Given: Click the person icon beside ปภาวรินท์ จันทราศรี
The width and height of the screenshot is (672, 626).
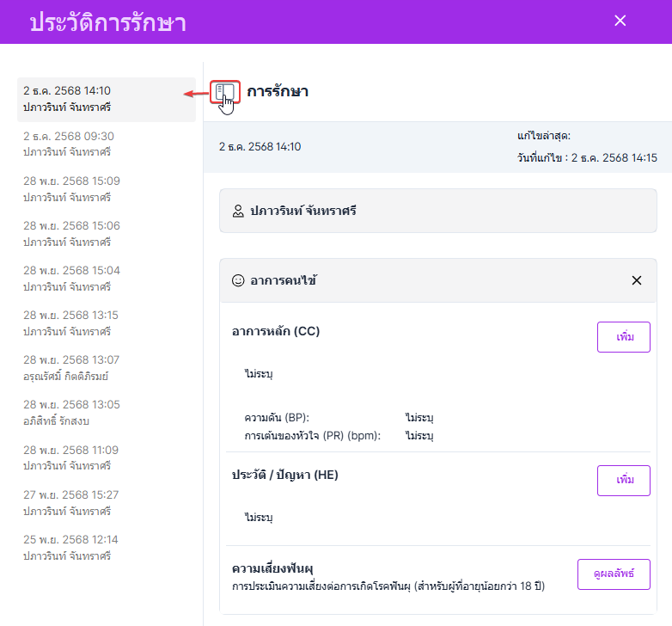Looking at the screenshot, I should (238, 211).
